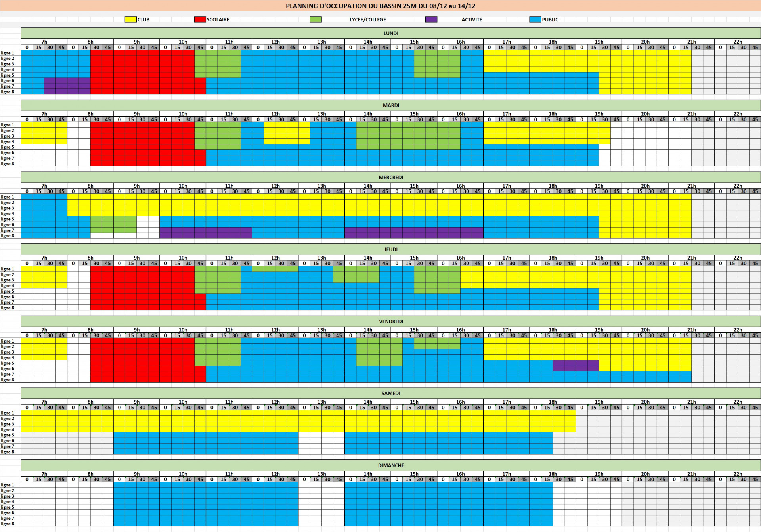Click the 7h hour header under LUNDI
Viewport: 761px width, 532px height.
44,42
